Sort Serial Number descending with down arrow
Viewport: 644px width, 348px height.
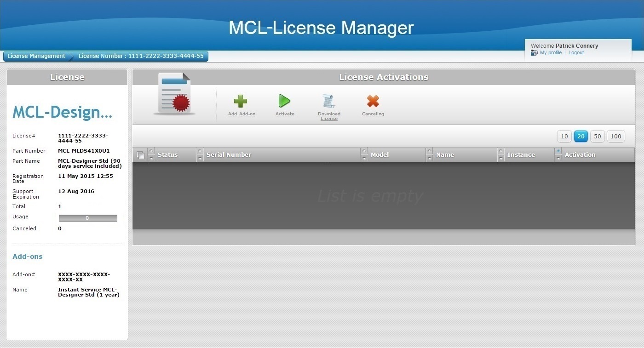pos(200,159)
